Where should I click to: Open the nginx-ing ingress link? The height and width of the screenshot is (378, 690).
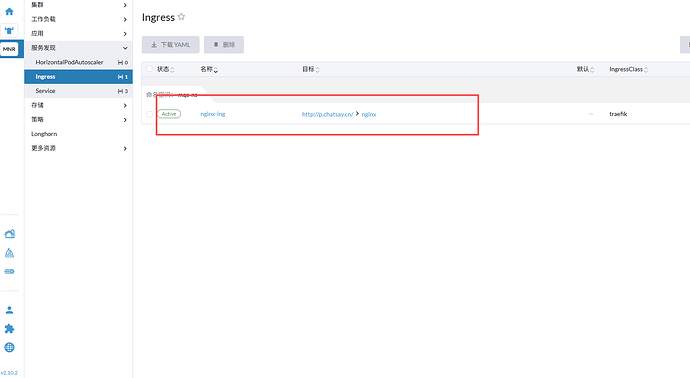pyautogui.click(x=213, y=114)
